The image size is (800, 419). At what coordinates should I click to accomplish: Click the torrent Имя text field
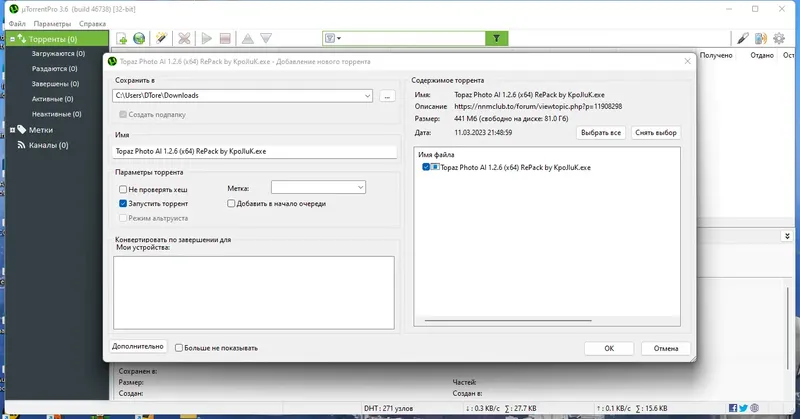[x=255, y=151]
